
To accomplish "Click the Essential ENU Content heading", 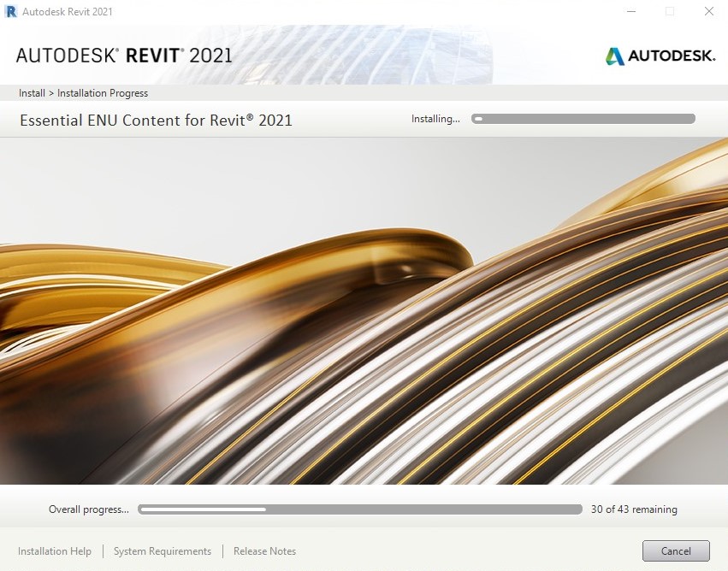I will 156,120.
